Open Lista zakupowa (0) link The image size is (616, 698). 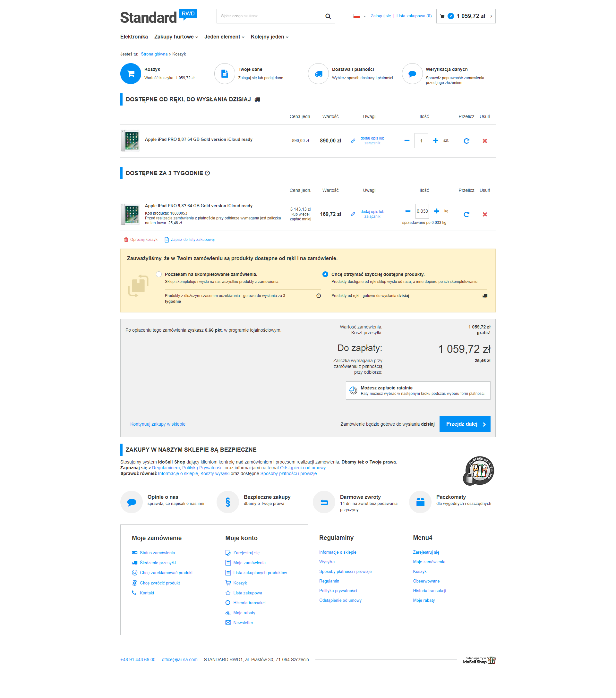tap(414, 16)
